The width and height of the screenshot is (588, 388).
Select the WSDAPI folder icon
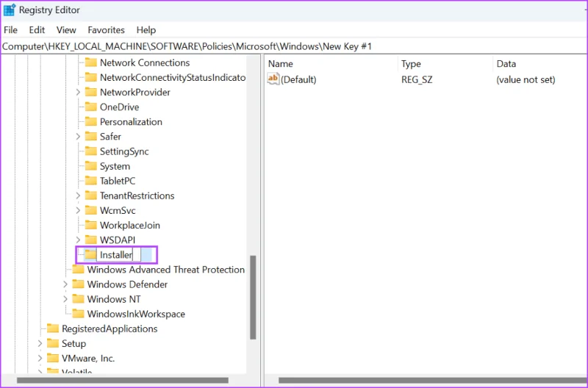(90, 240)
